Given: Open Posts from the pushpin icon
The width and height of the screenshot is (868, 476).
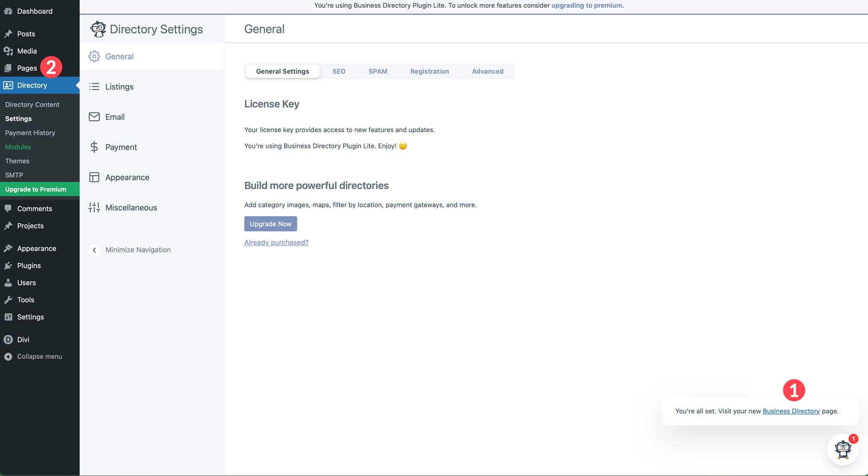Looking at the screenshot, I should (x=9, y=34).
